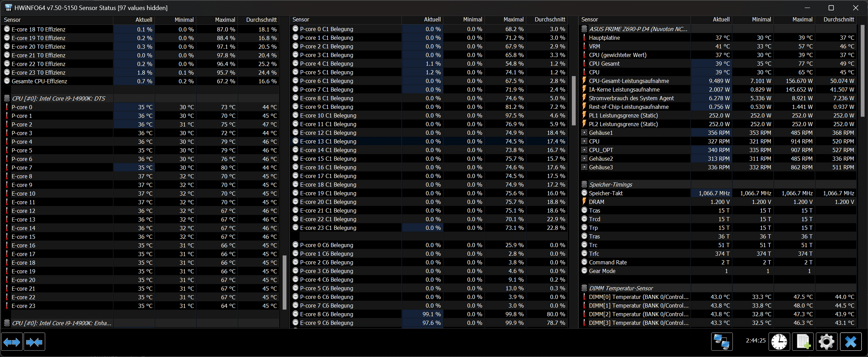868x357 pixels.
Task: Click the lightning icon beside DRAM
Action: [x=584, y=202]
